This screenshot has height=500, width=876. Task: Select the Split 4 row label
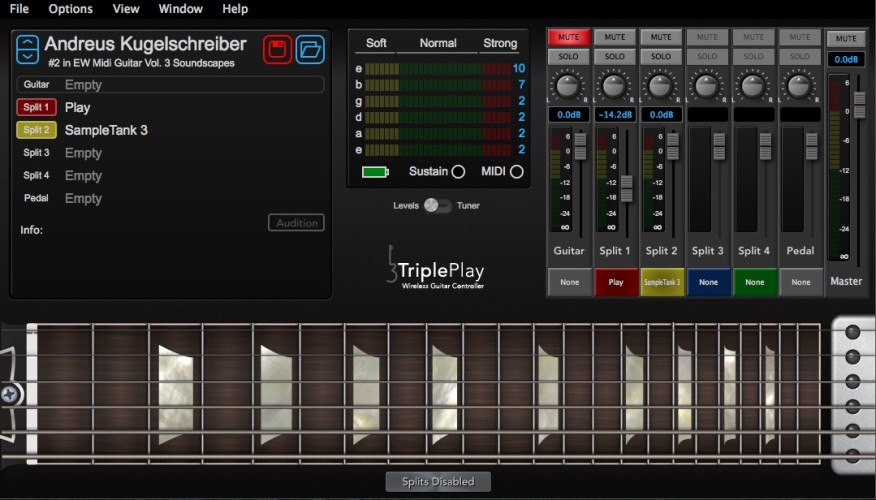[x=36, y=175]
